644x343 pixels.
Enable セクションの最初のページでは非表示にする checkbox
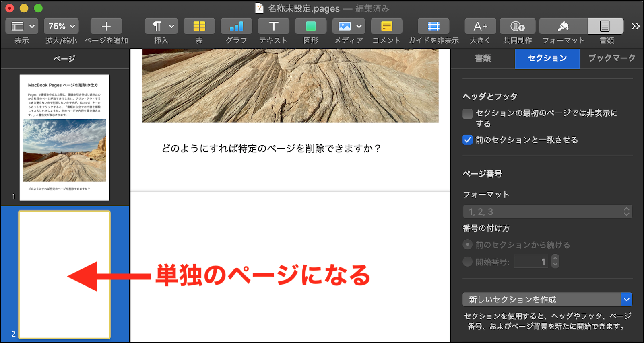(x=467, y=114)
